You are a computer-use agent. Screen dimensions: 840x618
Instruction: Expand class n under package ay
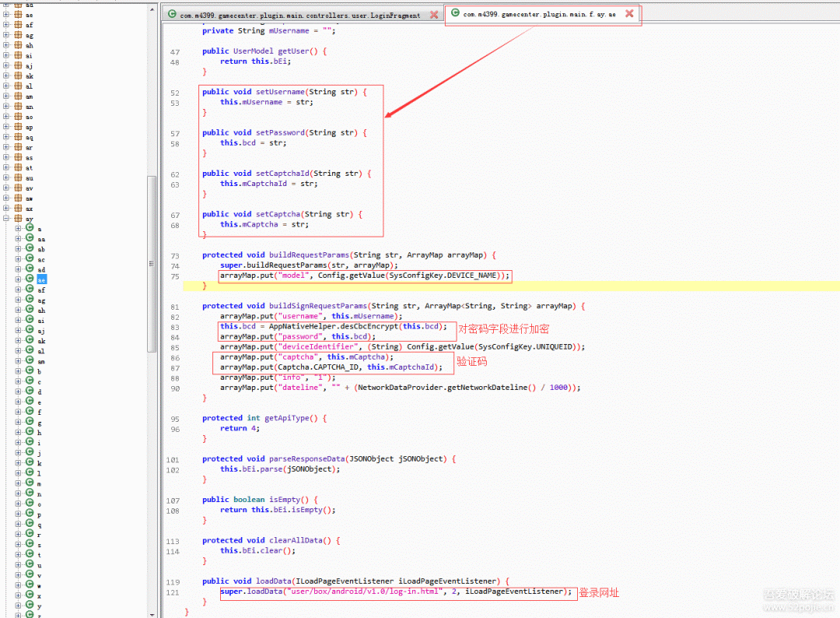[x=18, y=493]
